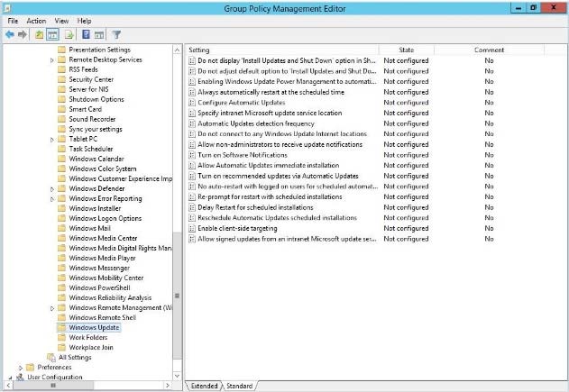Click tree horizontal scrollbar left arrow
The width and height of the screenshot is (569, 392).
point(9,385)
